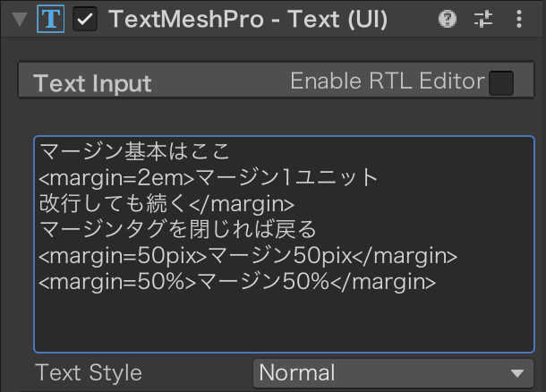This screenshot has height=392, width=546.
Task: Open the preset selector sliders icon
Action: (483, 19)
